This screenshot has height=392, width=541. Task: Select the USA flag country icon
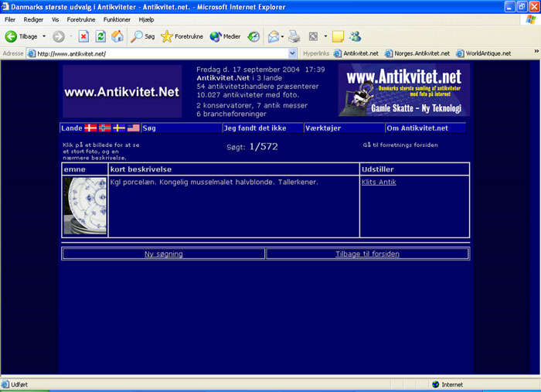pos(134,128)
